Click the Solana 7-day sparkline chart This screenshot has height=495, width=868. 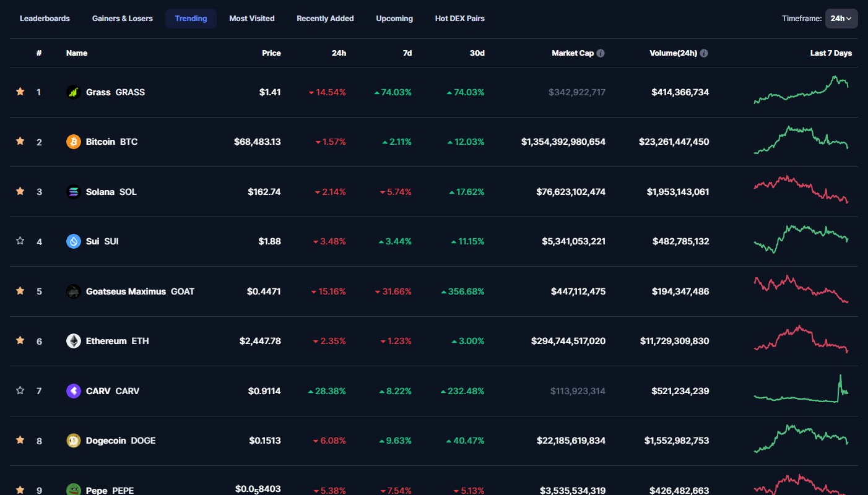click(801, 189)
